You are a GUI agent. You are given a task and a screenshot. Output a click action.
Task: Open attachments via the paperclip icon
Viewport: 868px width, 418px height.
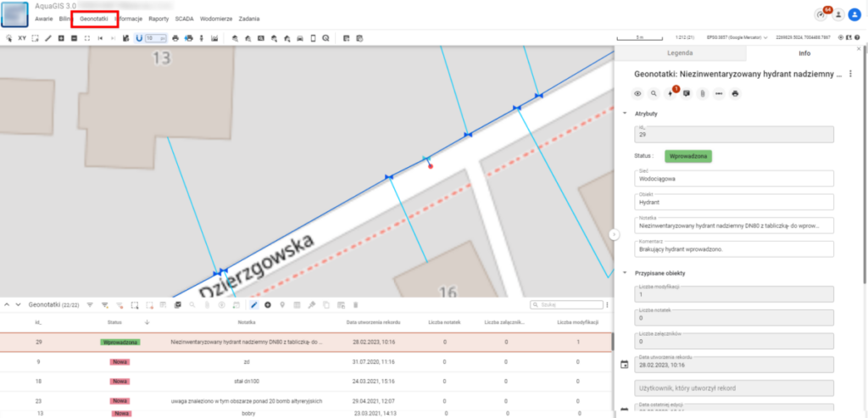[x=703, y=93]
